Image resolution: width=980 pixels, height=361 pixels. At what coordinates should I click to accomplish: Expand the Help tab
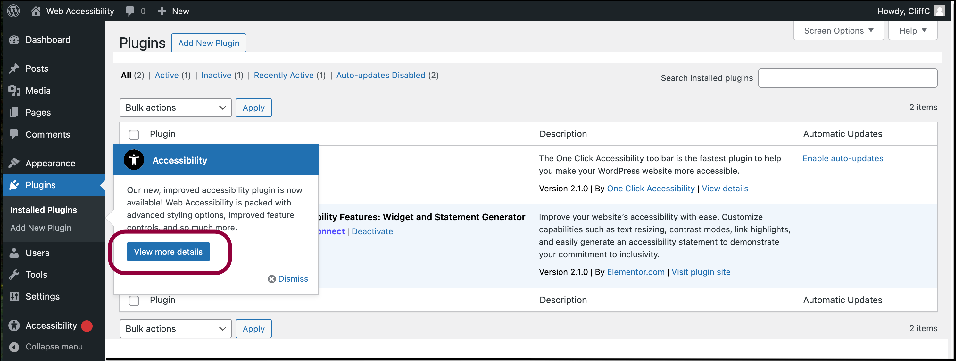click(913, 30)
